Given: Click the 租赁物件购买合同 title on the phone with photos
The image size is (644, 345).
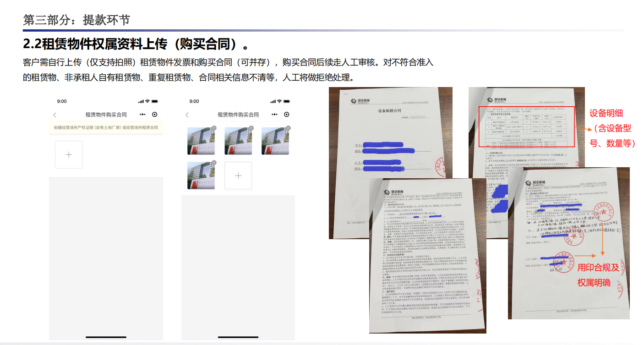Looking at the screenshot, I should 238,115.
